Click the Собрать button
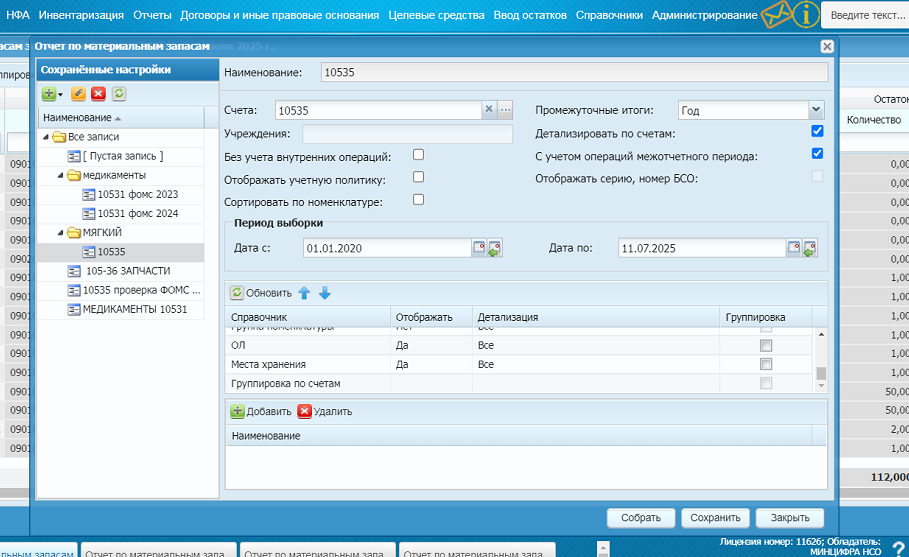 coord(641,518)
